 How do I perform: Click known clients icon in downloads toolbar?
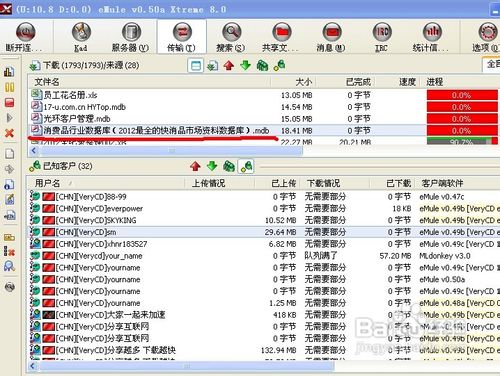click(279, 65)
